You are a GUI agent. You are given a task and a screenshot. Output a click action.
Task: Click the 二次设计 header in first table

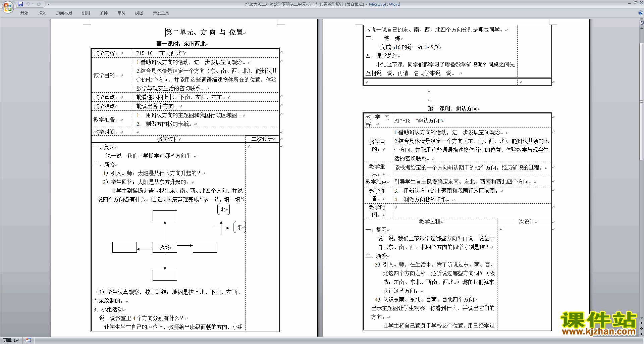262,139
